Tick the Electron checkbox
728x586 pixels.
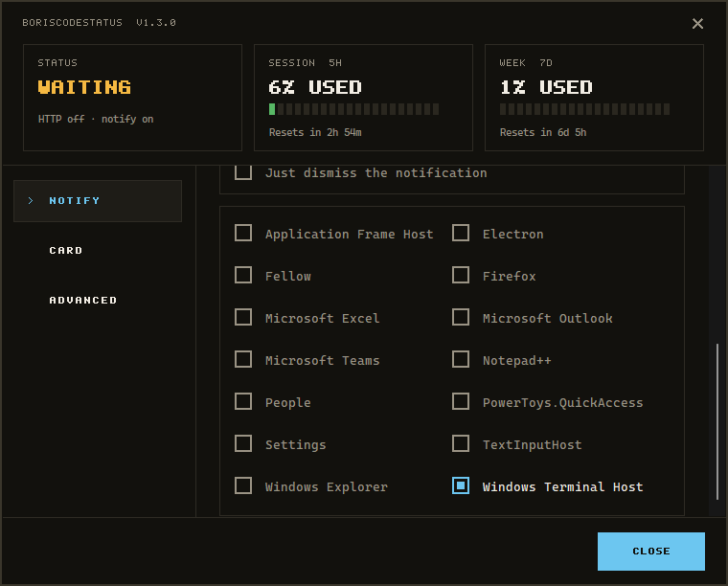461,233
